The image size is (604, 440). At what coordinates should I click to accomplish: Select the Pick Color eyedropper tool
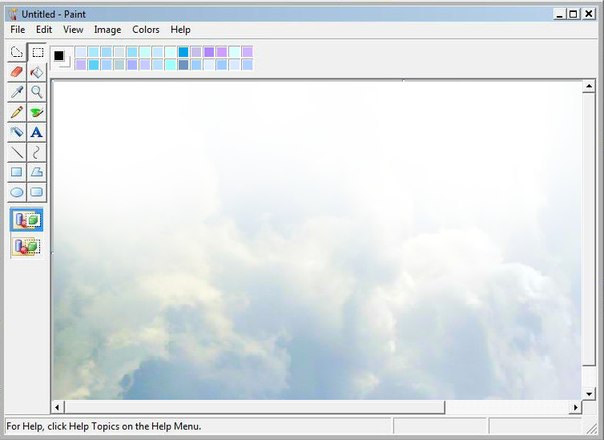pyautogui.click(x=17, y=92)
